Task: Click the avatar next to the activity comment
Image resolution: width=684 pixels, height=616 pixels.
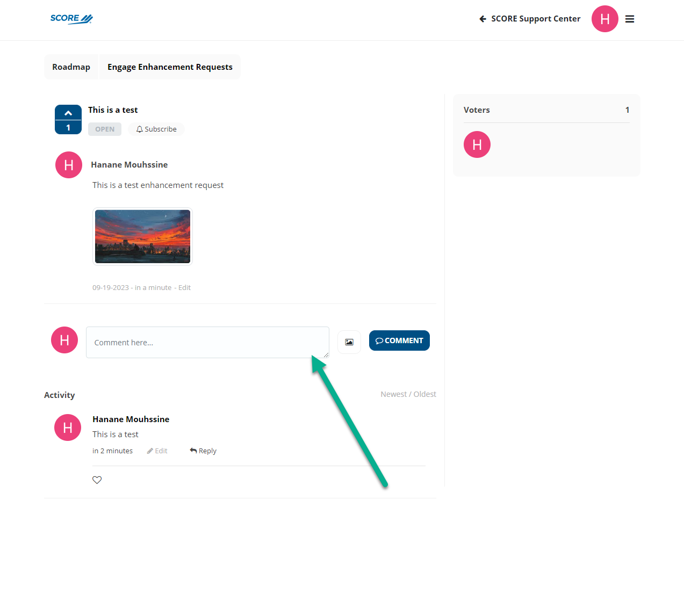Action: (x=68, y=427)
